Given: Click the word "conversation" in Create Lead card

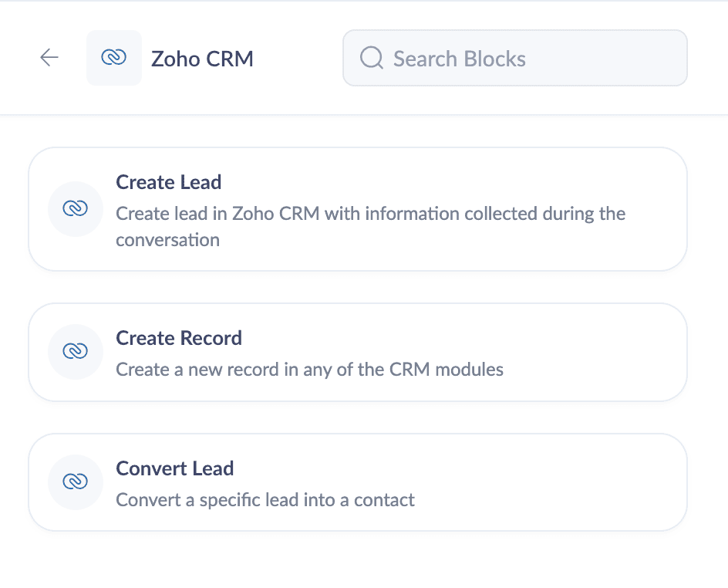Looking at the screenshot, I should click(168, 240).
